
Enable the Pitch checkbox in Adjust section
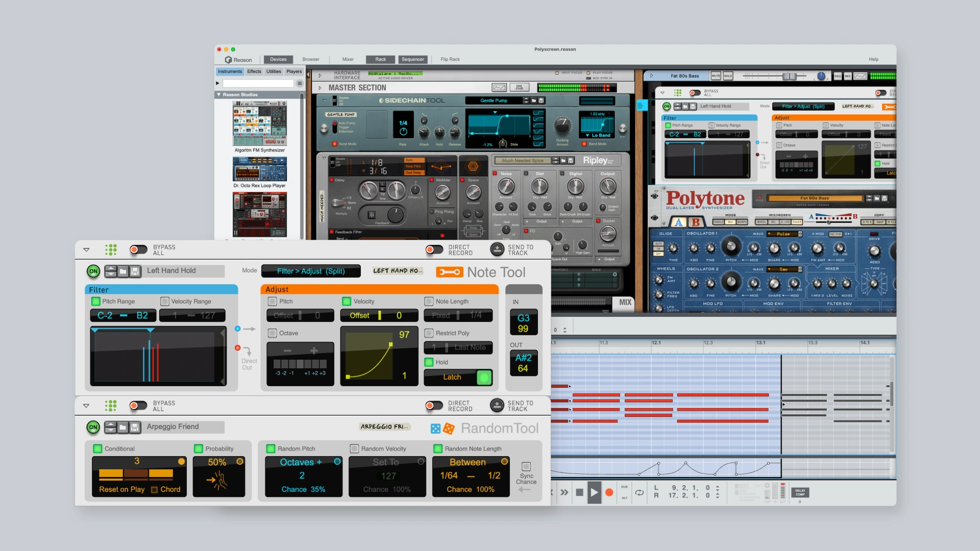271,300
